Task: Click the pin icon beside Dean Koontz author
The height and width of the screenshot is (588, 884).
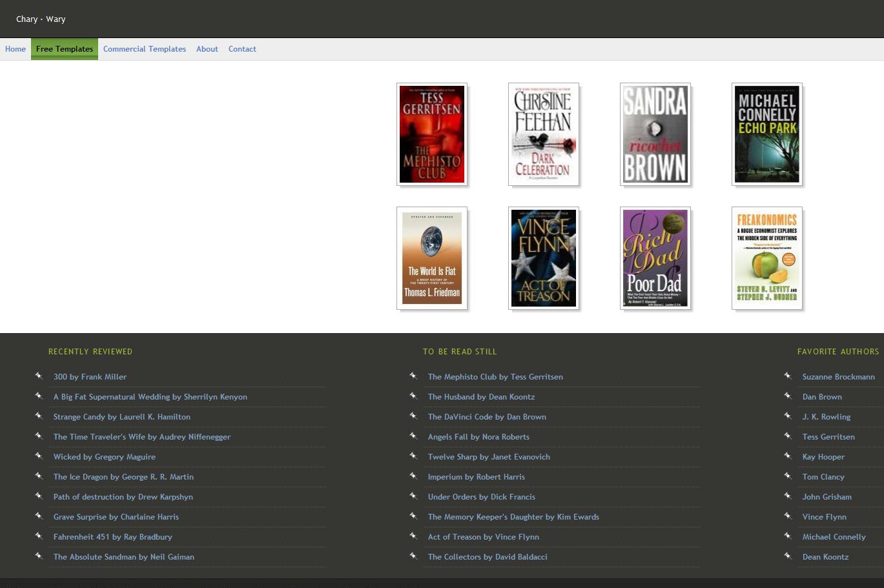Action: 788,556
